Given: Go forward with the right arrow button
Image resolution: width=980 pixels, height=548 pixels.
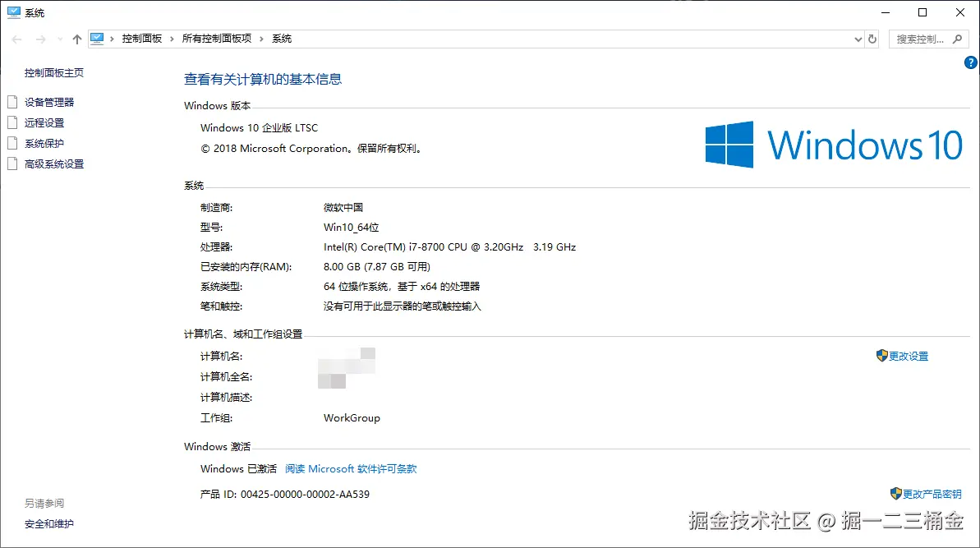Looking at the screenshot, I should (40, 39).
